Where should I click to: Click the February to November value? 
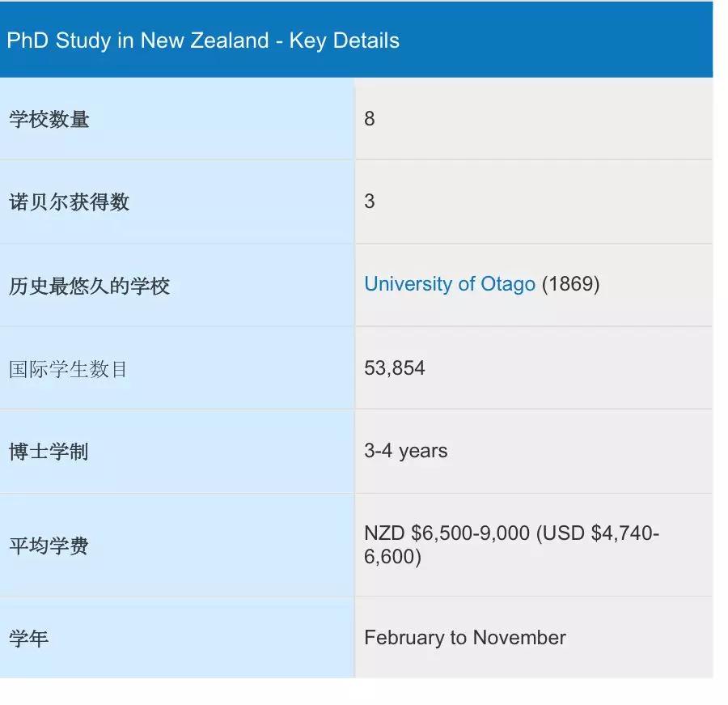465,638
